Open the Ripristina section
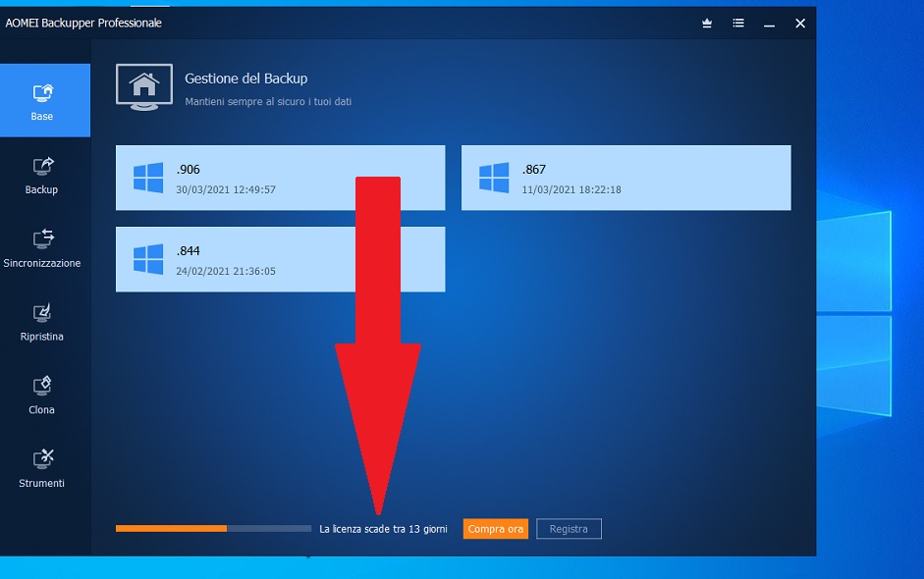Image resolution: width=924 pixels, height=579 pixels. [x=42, y=322]
